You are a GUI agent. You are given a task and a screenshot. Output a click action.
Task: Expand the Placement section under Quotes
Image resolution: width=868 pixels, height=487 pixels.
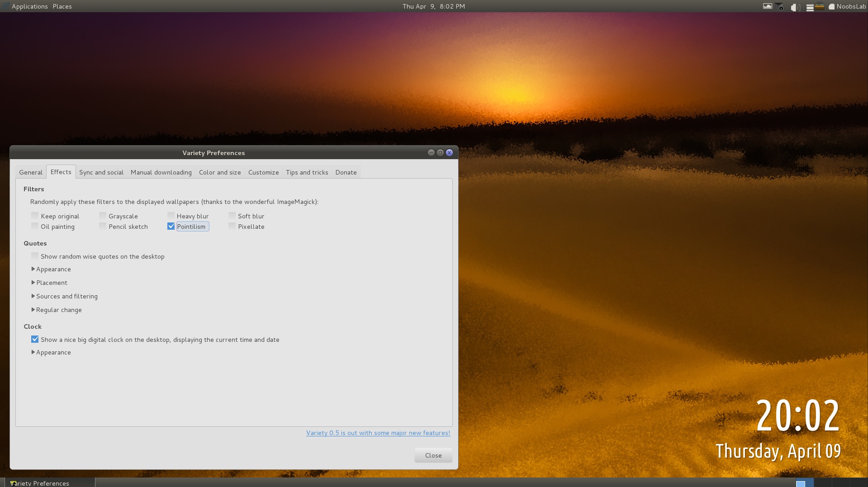tap(50, 283)
